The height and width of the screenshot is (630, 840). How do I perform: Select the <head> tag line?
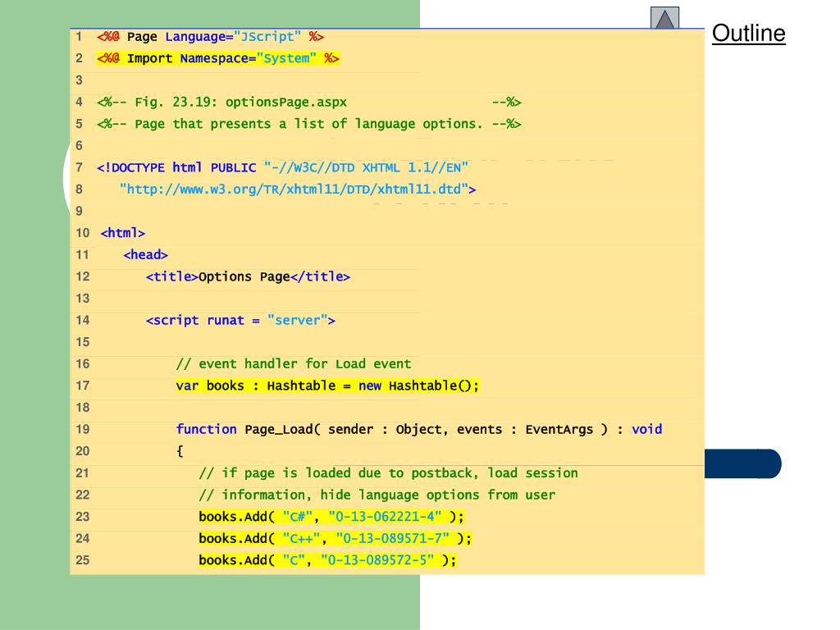[146, 254]
